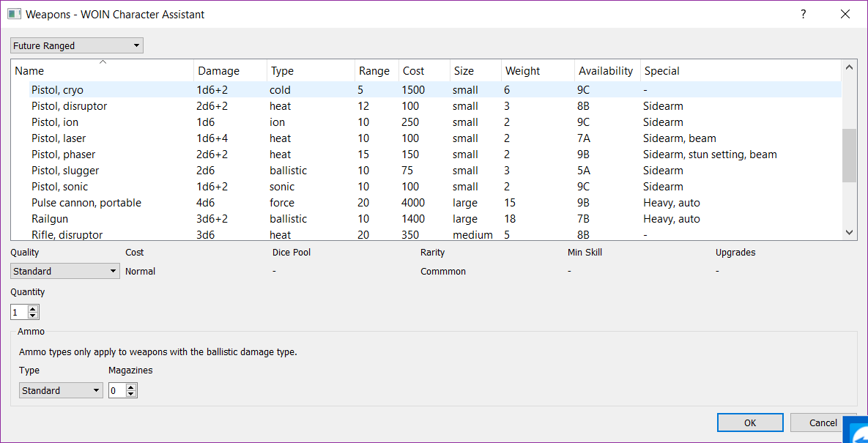Click the 4000 cost of Pulse cannon
Screen dimensions: 868x443
pos(414,203)
